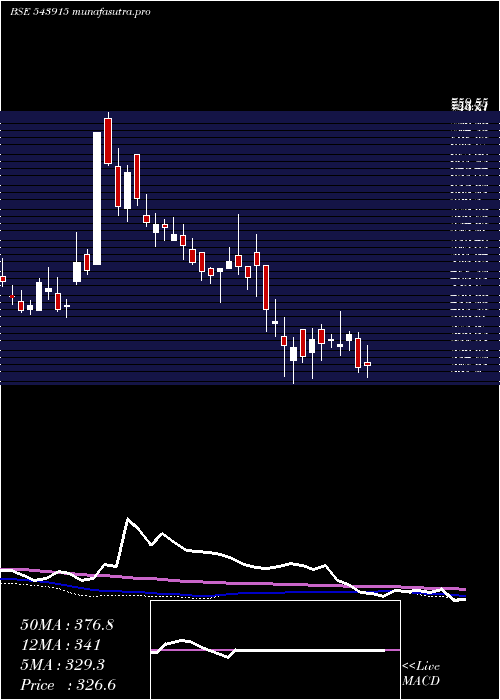Select the 5MA : 329.3 value
Image resolution: width=500 pixels, height=700 pixels.
(x=62, y=665)
